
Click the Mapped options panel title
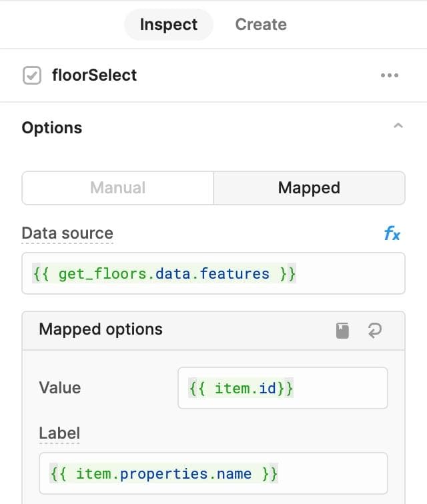[x=101, y=329]
